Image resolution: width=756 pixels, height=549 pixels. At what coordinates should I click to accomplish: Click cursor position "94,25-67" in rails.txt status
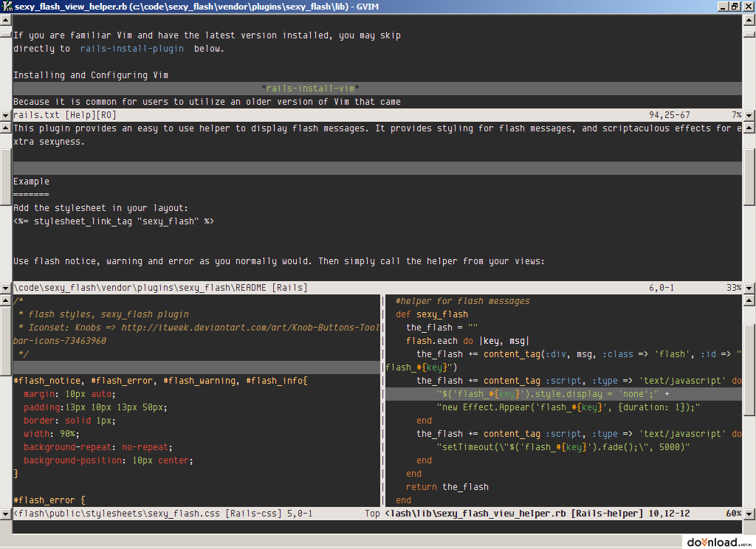[669, 115]
